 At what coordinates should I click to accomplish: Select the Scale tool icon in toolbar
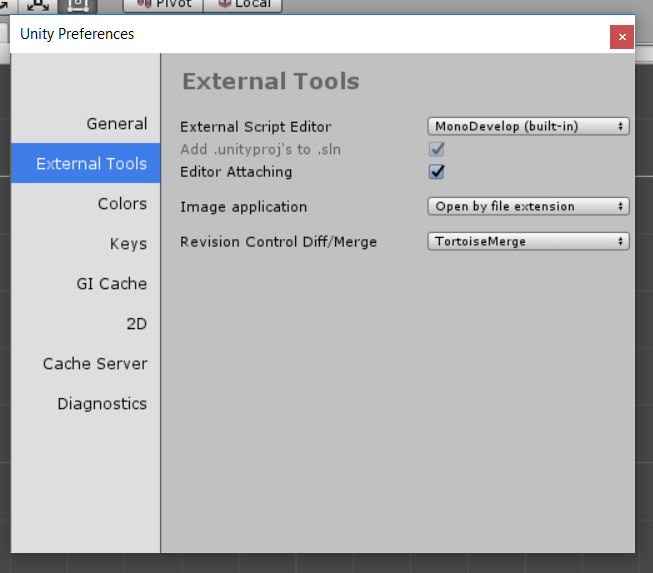click(x=38, y=5)
